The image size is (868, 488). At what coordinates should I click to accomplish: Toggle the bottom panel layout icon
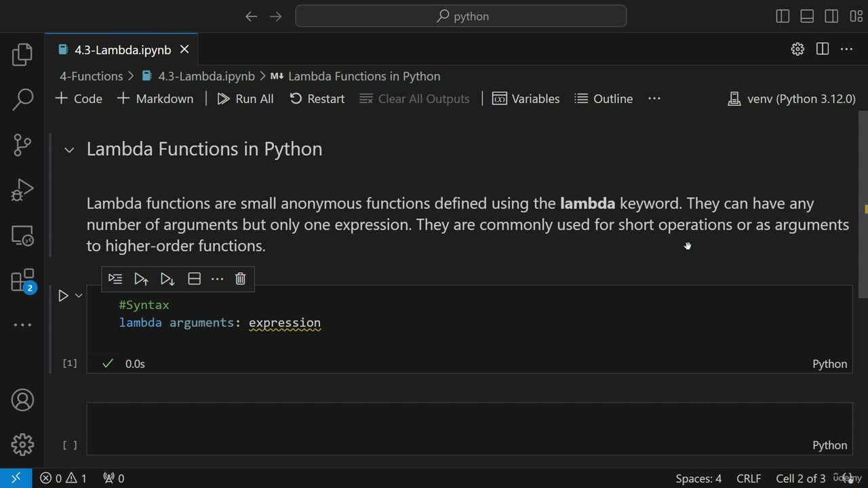807,16
